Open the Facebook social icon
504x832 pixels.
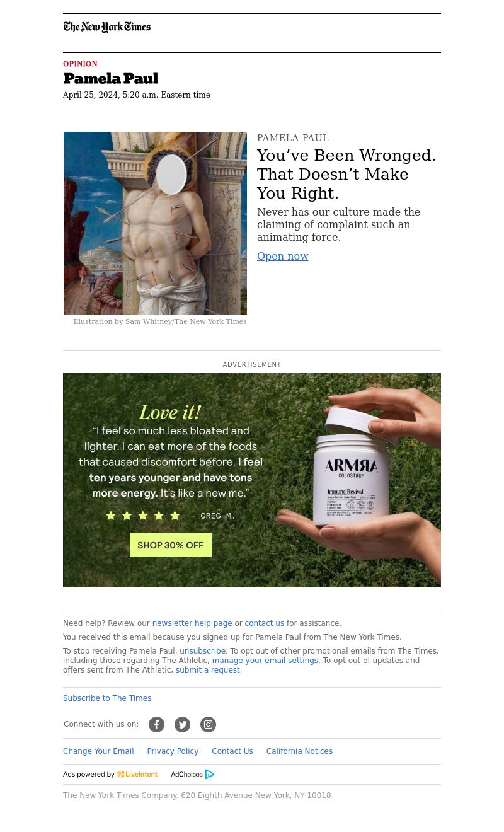pyautogui.click(x=156, y=725)
